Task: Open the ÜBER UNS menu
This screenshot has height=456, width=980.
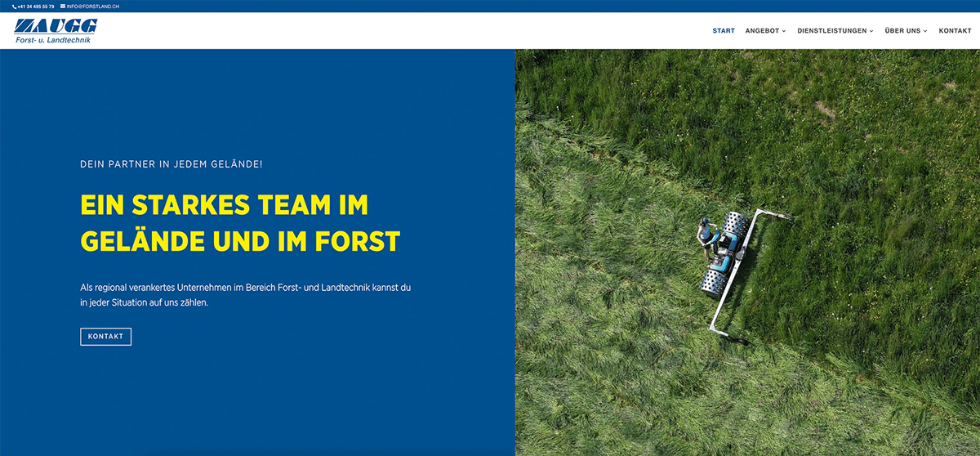Action: 902,31
